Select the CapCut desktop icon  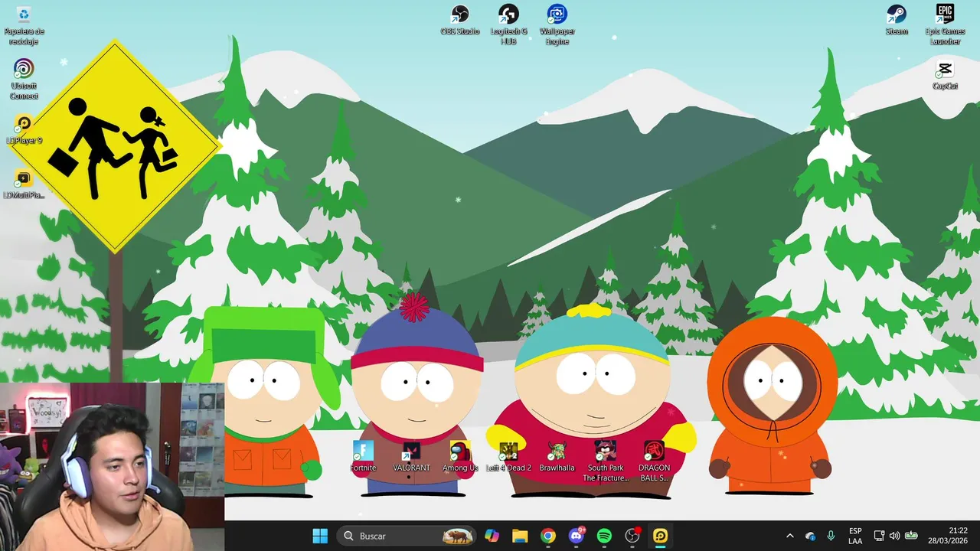click(x=945, y=75)
